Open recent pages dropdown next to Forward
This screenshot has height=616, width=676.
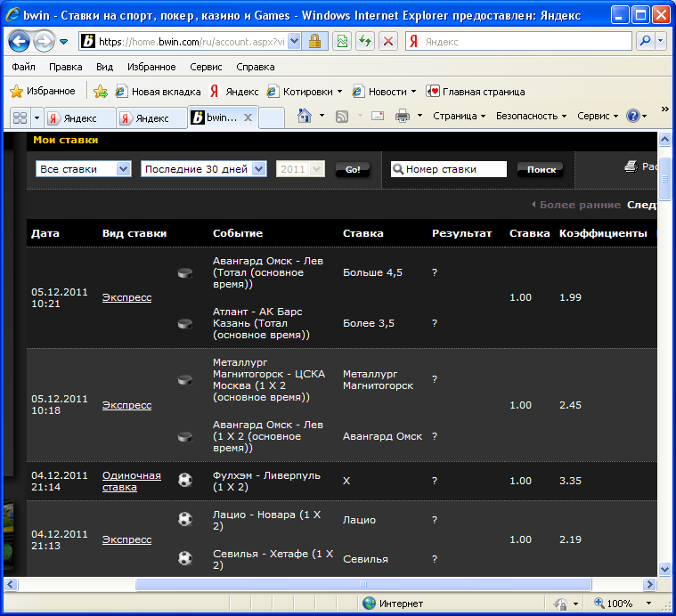click(64, 42)
